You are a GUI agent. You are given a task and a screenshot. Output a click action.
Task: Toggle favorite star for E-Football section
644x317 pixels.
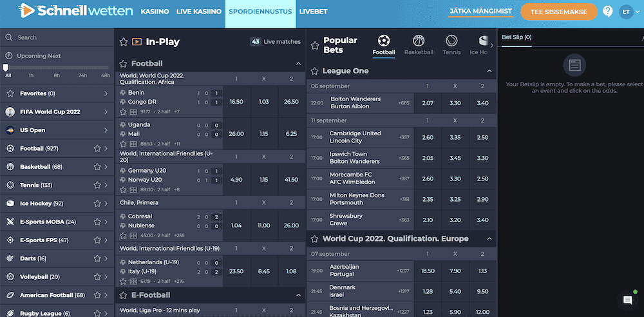pos(123,295)
